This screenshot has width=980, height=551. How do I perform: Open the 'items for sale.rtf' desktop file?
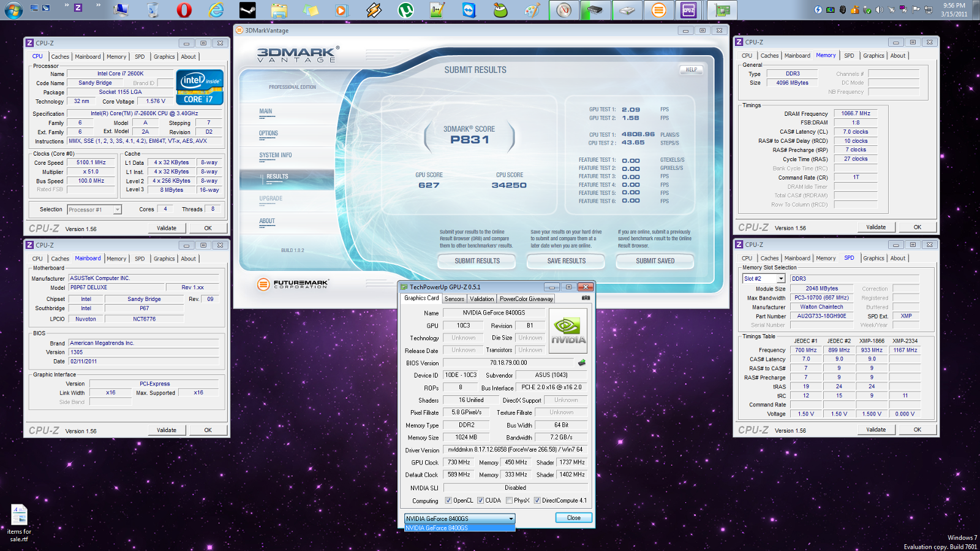pos(19,523)
